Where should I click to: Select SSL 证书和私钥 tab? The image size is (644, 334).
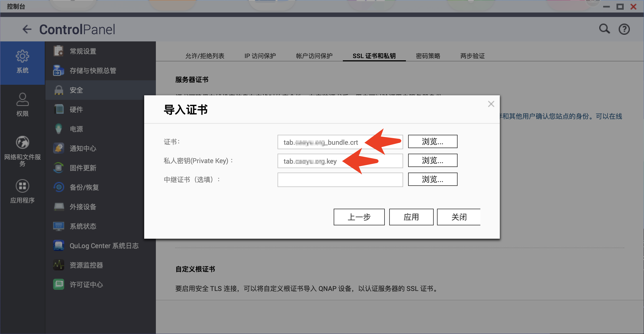tap(374, 56)
